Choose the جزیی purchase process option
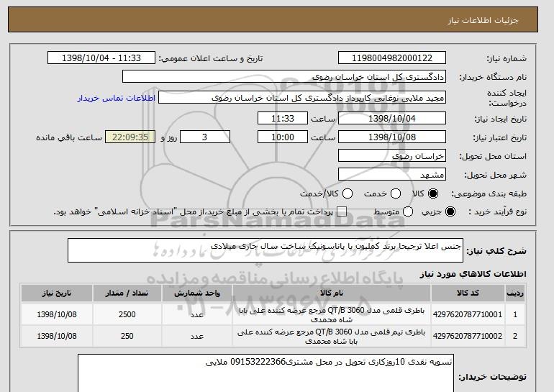 [x=450, y=211]
